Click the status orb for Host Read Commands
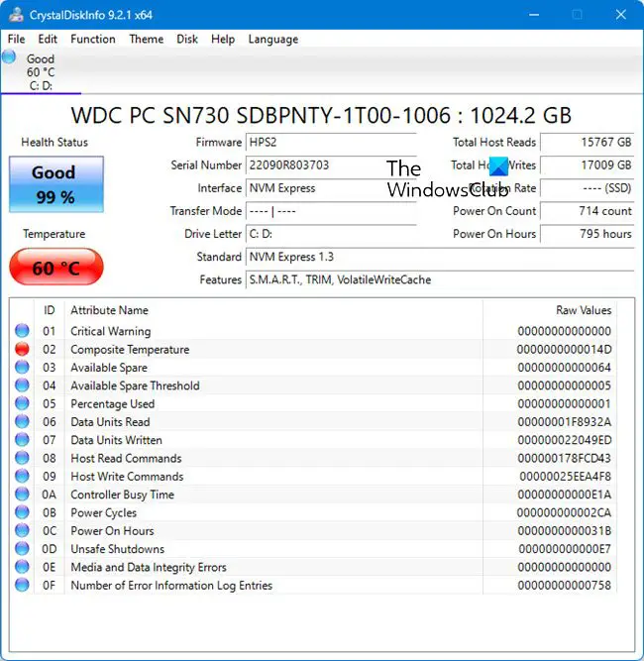Viewport: 644px width, 661px height. [22, 458]
